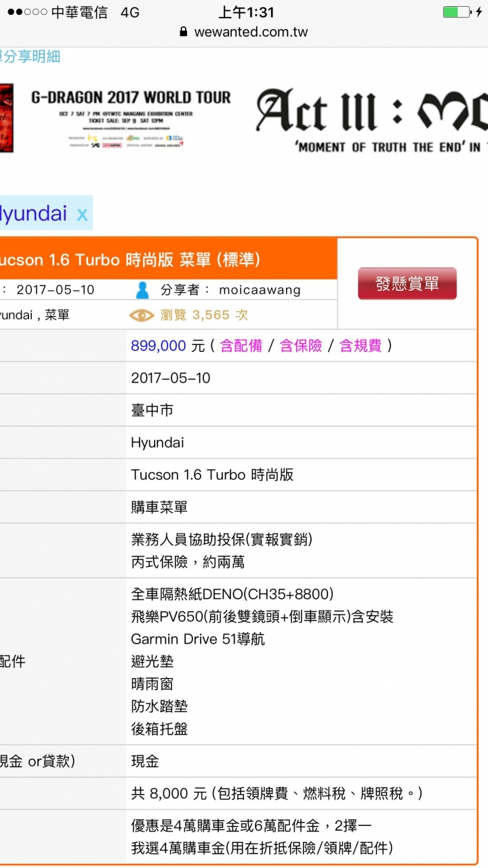Select the 購車菜單 cell
The image size is (488, 868).
pos(302,507)
